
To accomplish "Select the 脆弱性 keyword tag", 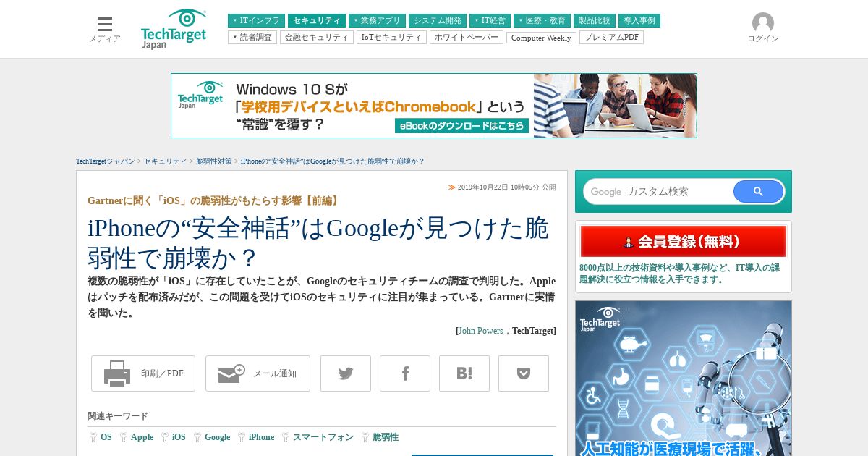I will (x=385, y=437).
